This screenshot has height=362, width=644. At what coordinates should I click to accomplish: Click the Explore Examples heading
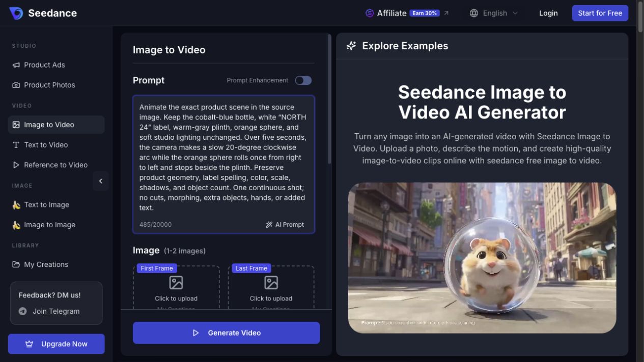(x=405, y=46)
